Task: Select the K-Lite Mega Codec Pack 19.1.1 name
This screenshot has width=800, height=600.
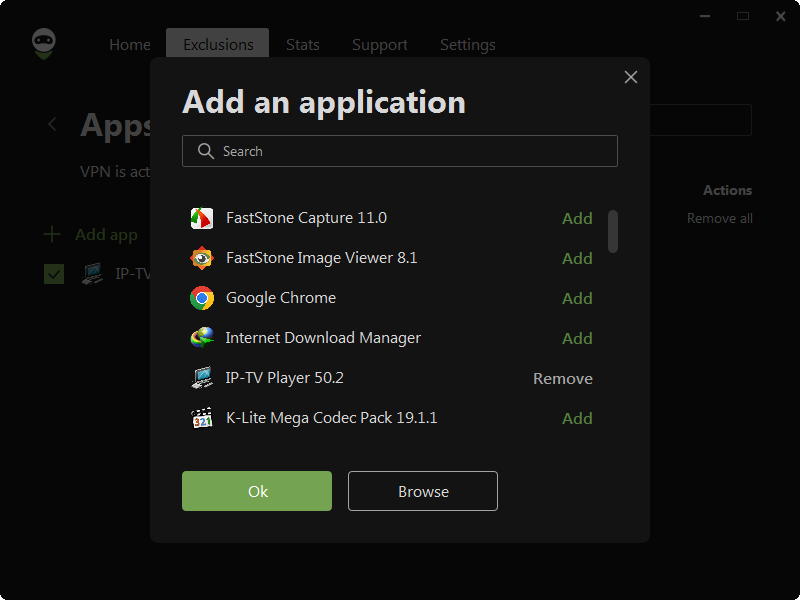Action: tap(331, 418)
